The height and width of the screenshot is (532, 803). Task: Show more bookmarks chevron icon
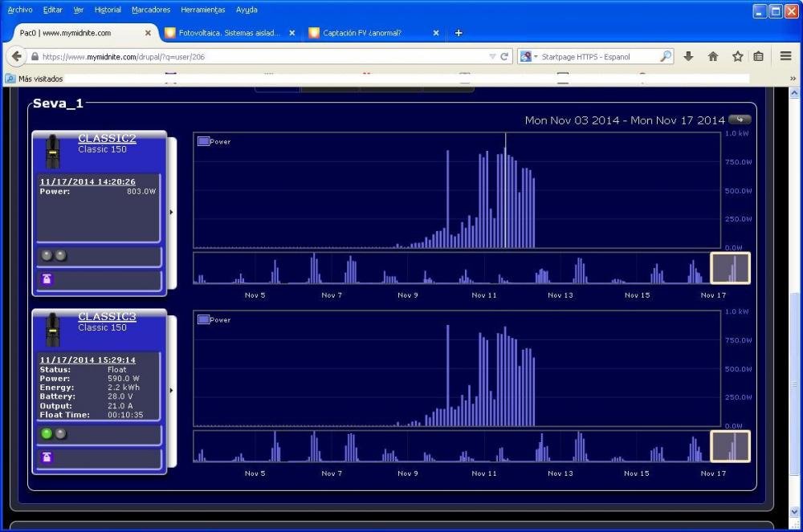(x=793, y=79)
